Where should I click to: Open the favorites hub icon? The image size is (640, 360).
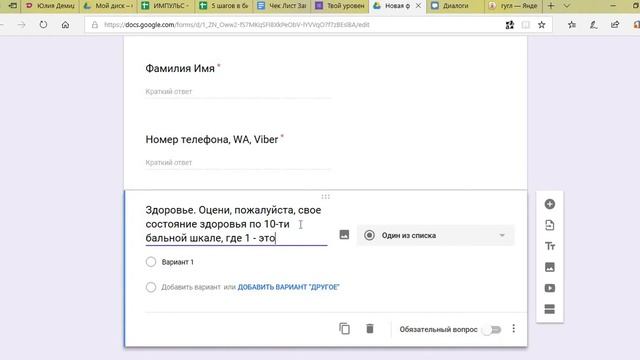click(x=572, y=25)
